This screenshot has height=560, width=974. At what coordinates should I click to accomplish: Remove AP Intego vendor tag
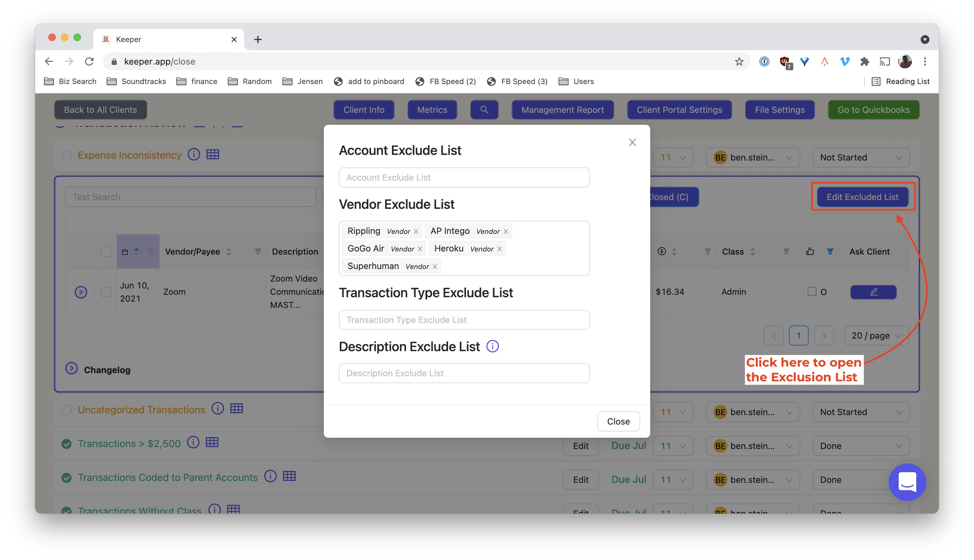tap(506, 231)
